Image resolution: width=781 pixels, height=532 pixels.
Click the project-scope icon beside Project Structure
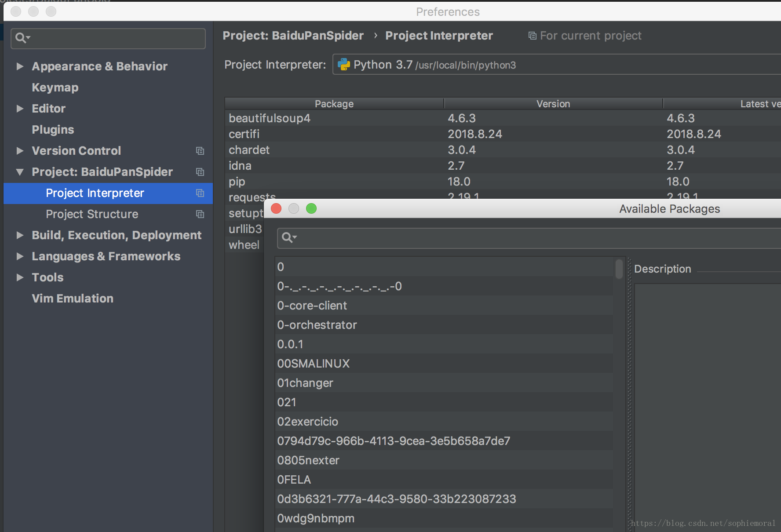click(x=200, y=214)
